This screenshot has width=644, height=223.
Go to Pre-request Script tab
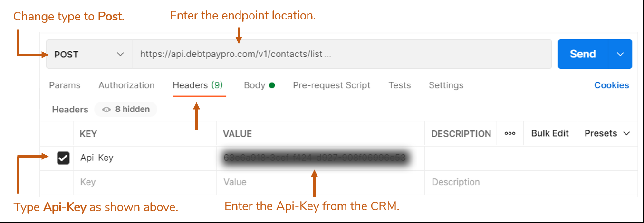pyautogui.click(x=332, y=85)
